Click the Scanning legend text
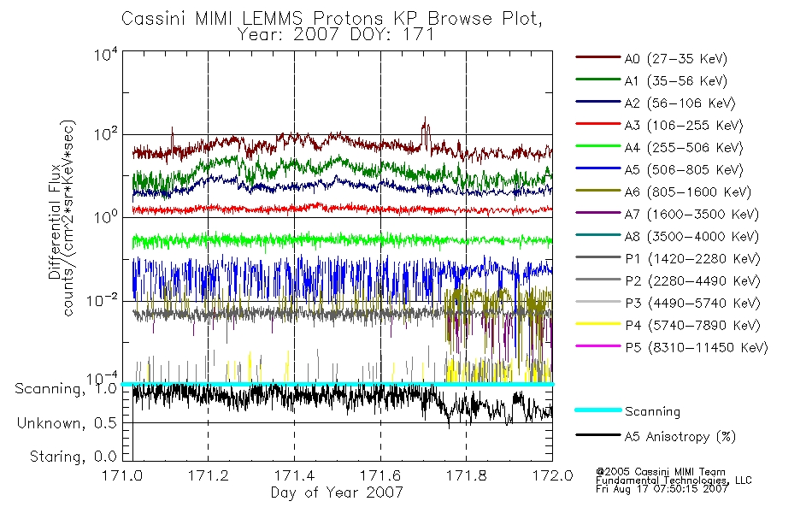812x513 pixels. (x=652, y=411)
